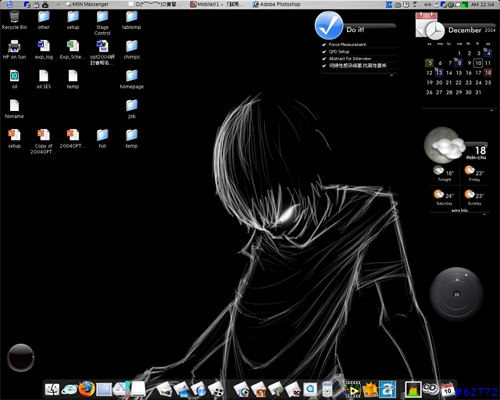This screenshot has width=500, height=400.
Task: Switch to the Mobile01 browser window task
Action: [217, 4]
